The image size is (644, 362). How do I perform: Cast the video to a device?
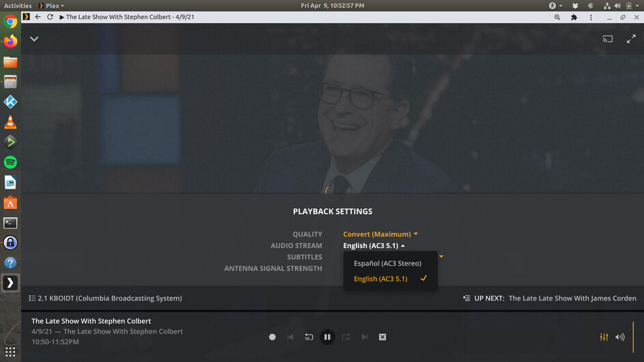point(607,39)
